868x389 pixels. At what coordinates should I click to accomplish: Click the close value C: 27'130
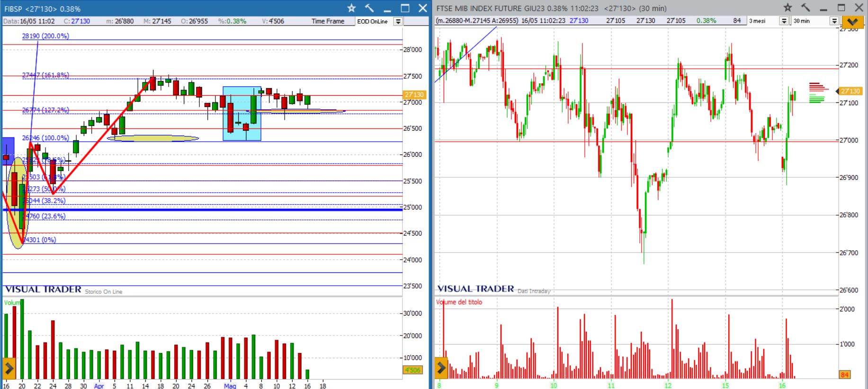[77, 21]
